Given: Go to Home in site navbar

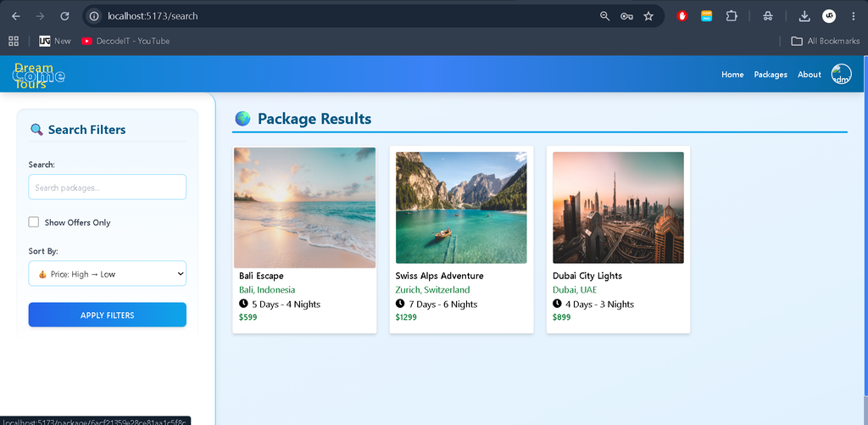Looking at the screenshot, I should click(732, 75).
